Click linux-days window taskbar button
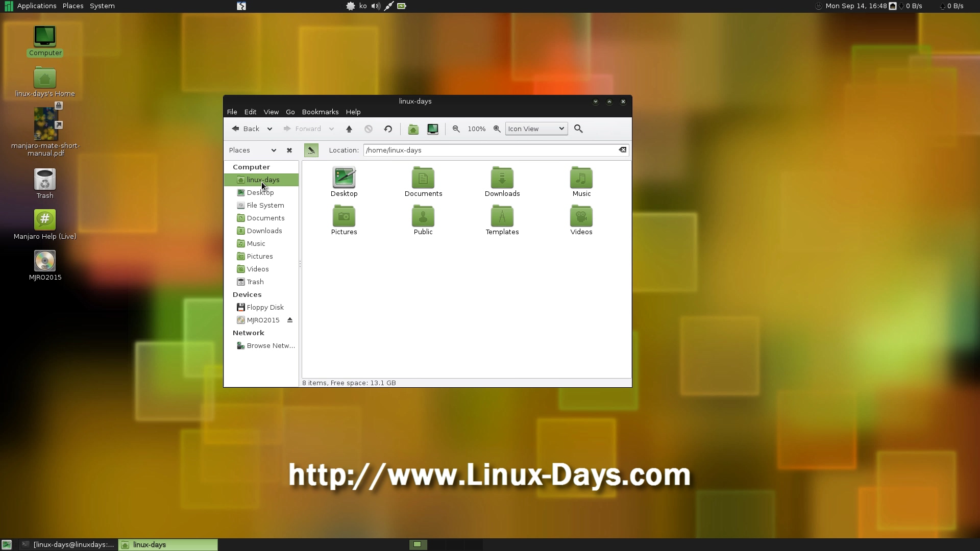 coord(168,545)
